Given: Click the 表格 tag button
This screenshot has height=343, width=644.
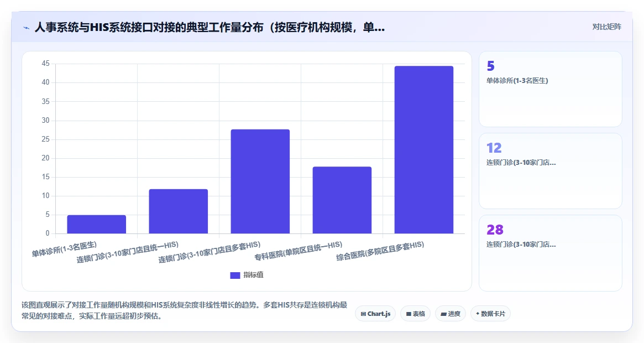Looking at the screenshot, I should tap(415, 313).
